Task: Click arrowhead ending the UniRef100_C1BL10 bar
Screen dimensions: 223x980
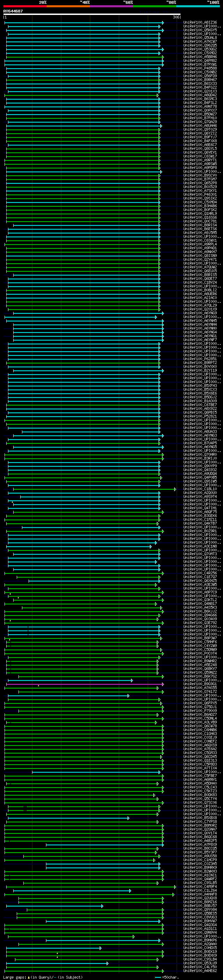Action: click(x=175, y=489)
